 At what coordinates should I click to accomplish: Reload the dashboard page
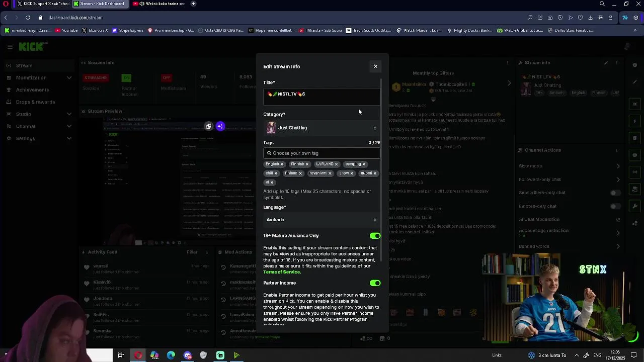[28, 18]
